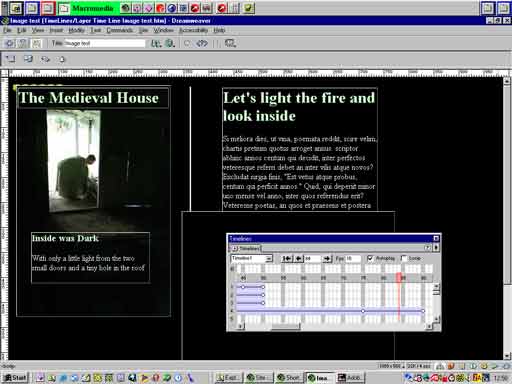
Task: Select last keyframe on channel 4 bar
Action: (x=423, y=311)
